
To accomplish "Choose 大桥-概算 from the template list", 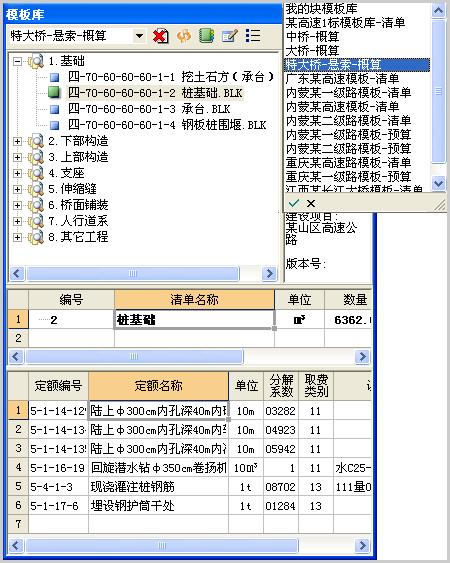I will coord(312,51).
